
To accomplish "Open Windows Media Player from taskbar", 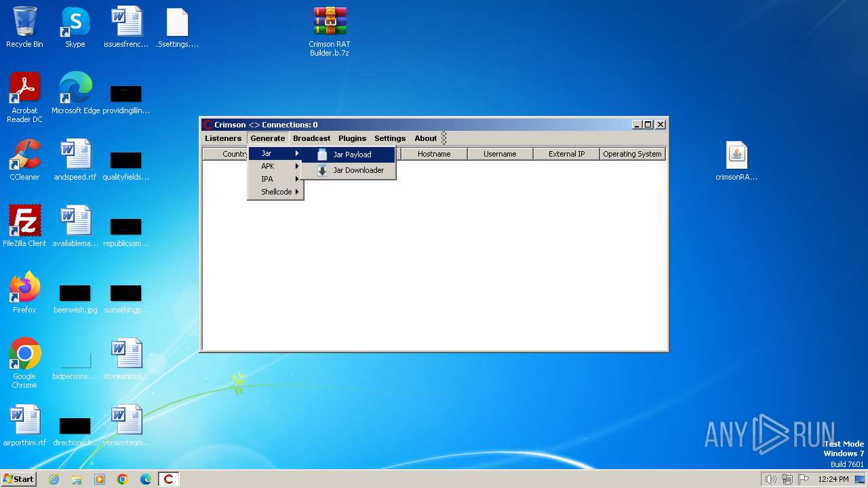I will click(100, 479).
